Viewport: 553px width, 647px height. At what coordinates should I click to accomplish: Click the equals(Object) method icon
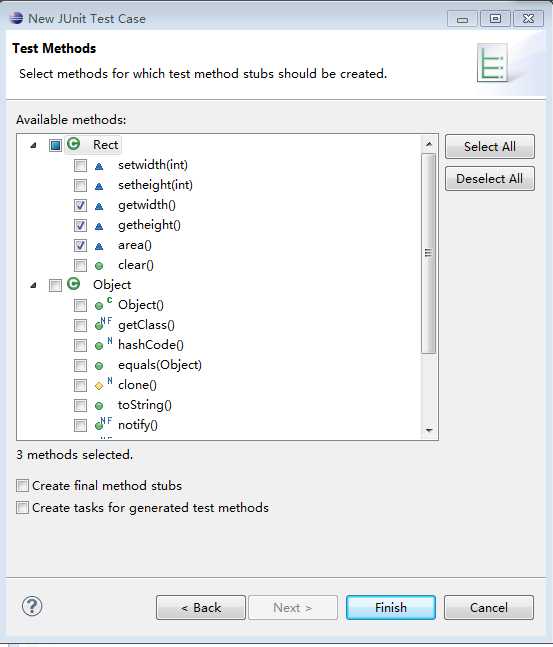tap(99, 366)
